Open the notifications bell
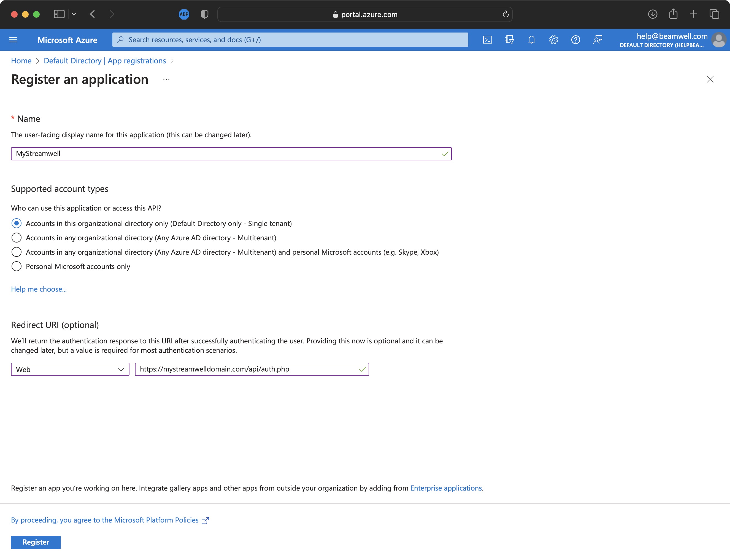Image resolution: width=730 pixels, height=560 pixels. tap(531, 40)
